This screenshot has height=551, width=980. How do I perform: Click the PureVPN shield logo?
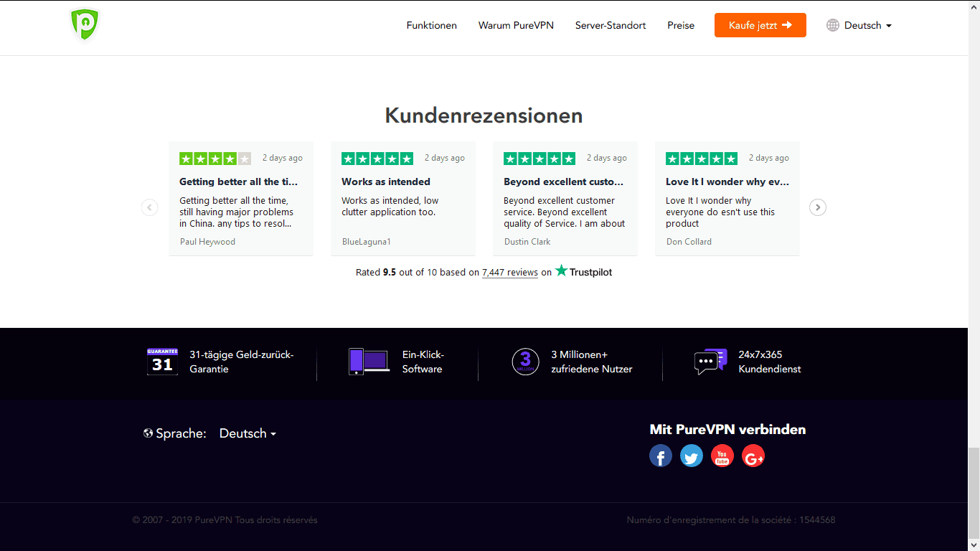tap(85, 24)
